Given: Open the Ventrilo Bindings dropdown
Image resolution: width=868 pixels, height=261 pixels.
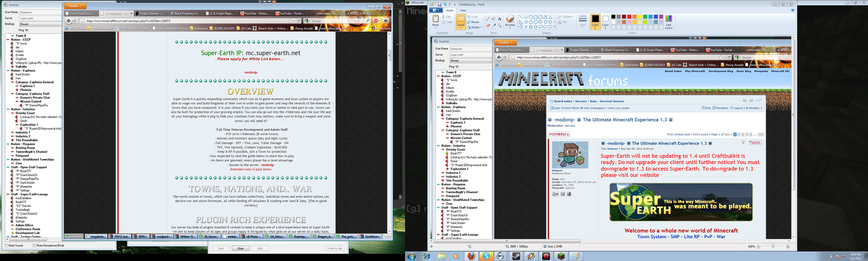Looking at the screenshot, I should pyautogui.click(x=40, y=24).
